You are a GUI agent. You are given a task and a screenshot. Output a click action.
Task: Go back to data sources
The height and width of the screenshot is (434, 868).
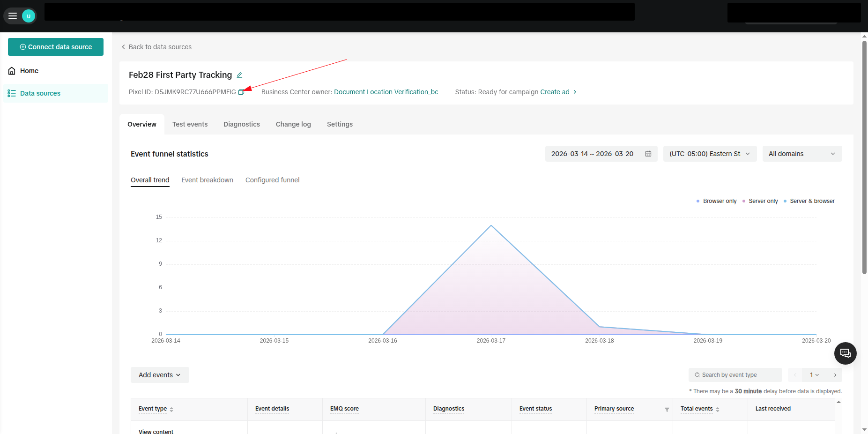point(156,47)
